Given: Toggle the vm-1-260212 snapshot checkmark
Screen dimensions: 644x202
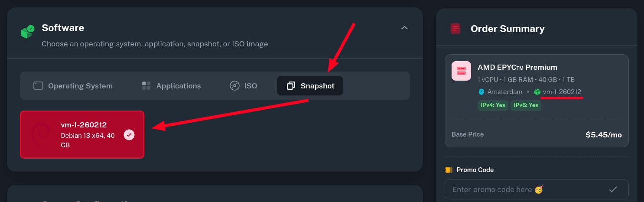Looking at the screenshot, I should pos(129,135).
